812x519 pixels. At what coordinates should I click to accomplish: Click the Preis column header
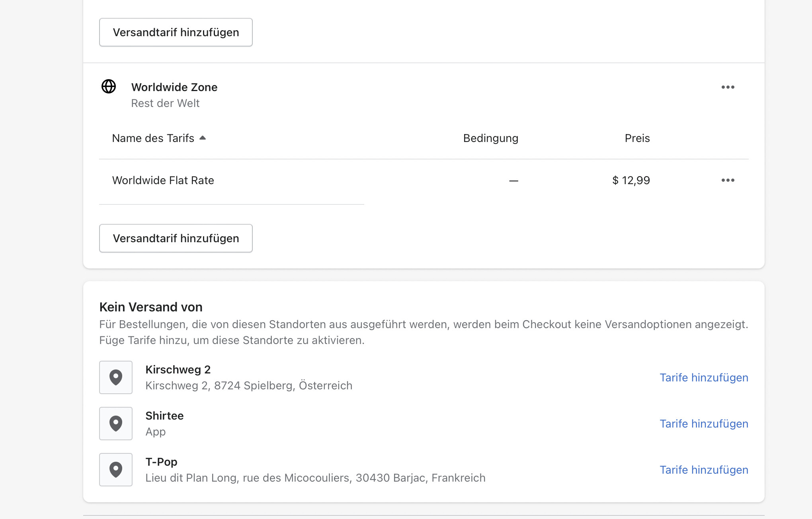[x=637, y=138]
